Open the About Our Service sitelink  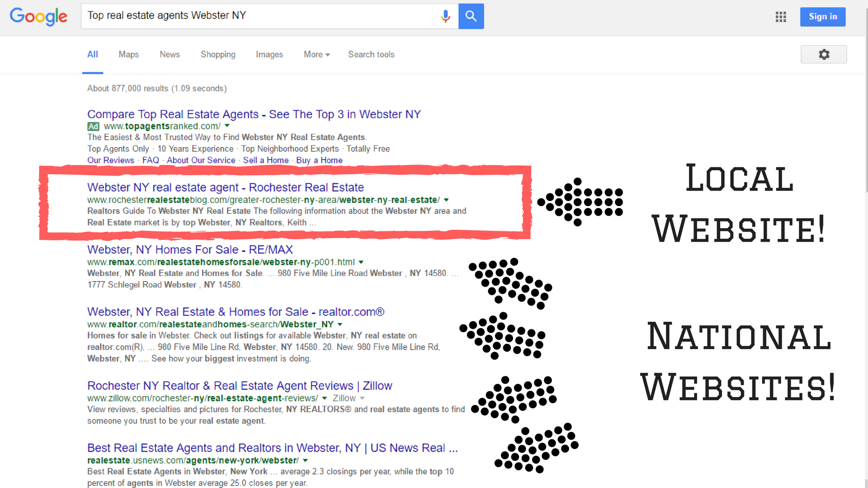201,160
